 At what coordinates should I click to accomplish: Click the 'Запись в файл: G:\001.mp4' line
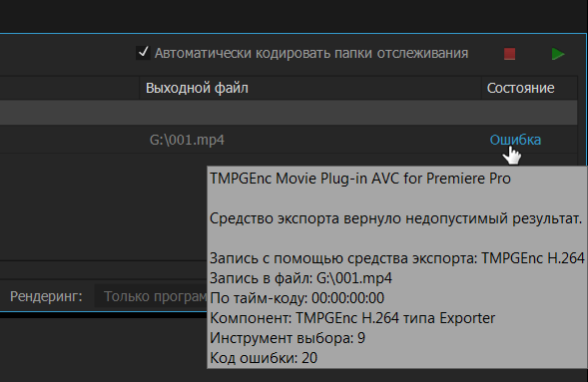click(x=300, y=278)
